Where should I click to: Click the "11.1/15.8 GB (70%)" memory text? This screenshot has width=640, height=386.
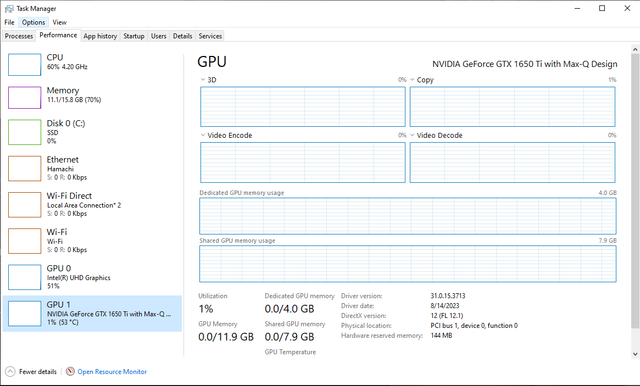(74, 100)
